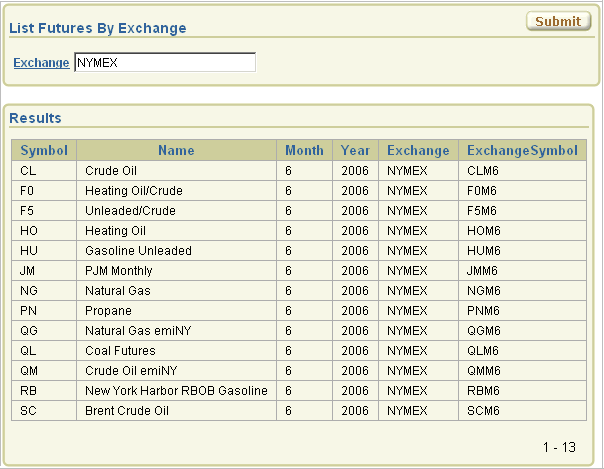Sort by the Month column header

(x=304, y=150)
